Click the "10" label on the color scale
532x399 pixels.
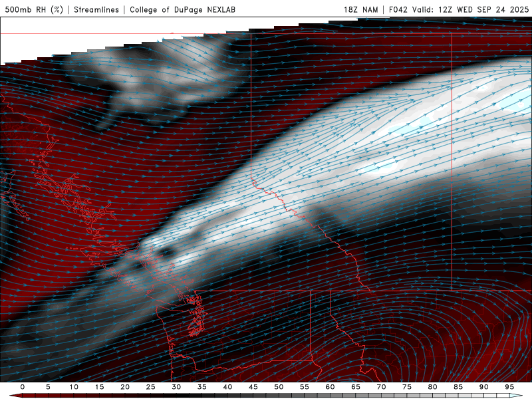pyautogui.click(x=74, y=387)
